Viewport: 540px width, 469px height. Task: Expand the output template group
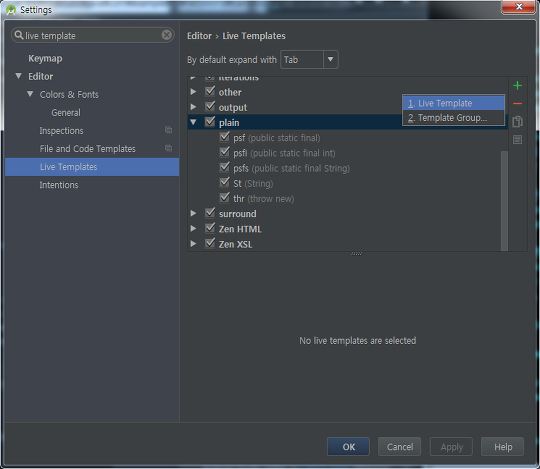[193, 107]
